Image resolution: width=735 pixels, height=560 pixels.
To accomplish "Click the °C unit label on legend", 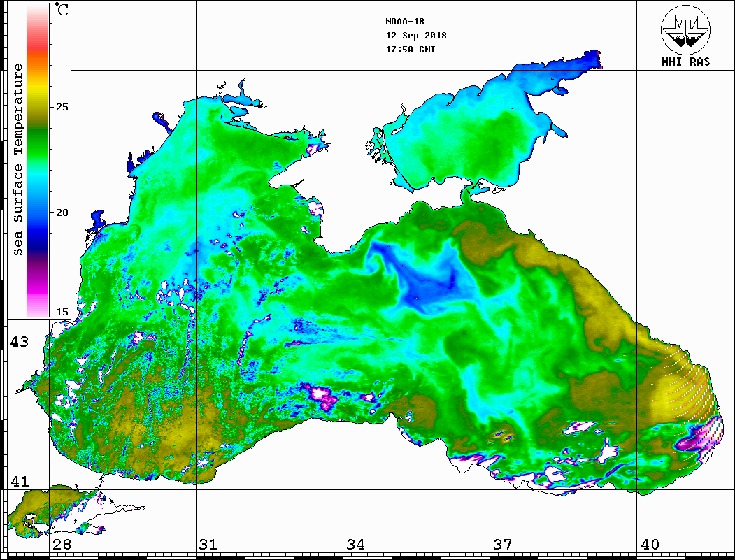I will pyautogui.click(x=62, y=9).
